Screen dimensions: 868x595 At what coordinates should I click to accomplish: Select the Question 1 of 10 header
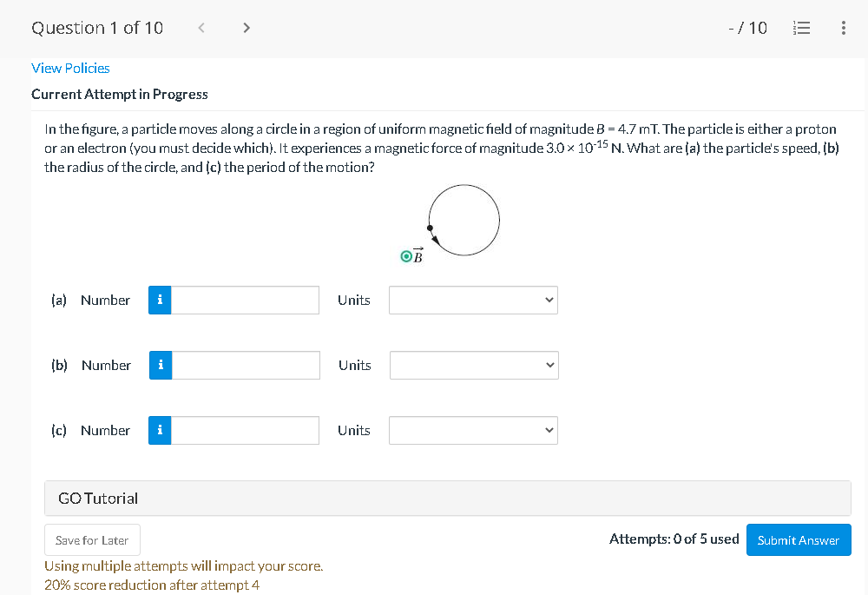click(x=96, y=27)
